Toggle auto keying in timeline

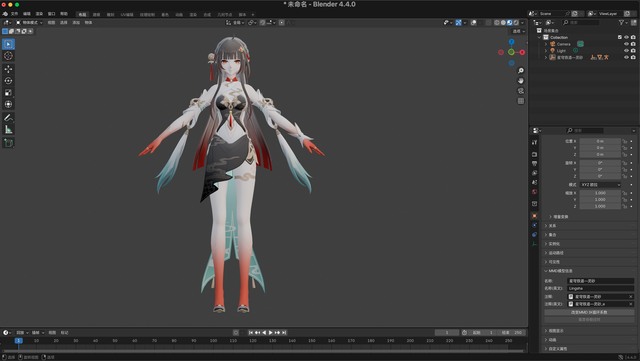(x=236, y=332)
